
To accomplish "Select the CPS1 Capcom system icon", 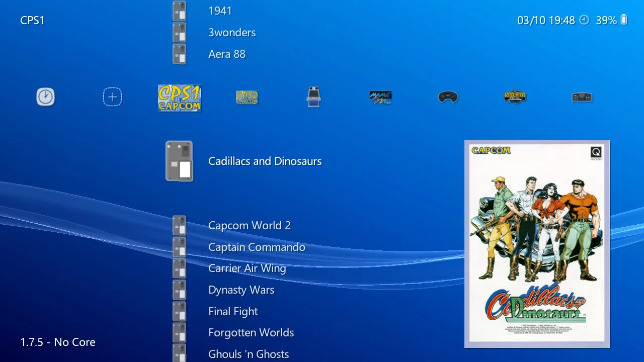I will tap(180, 98).
